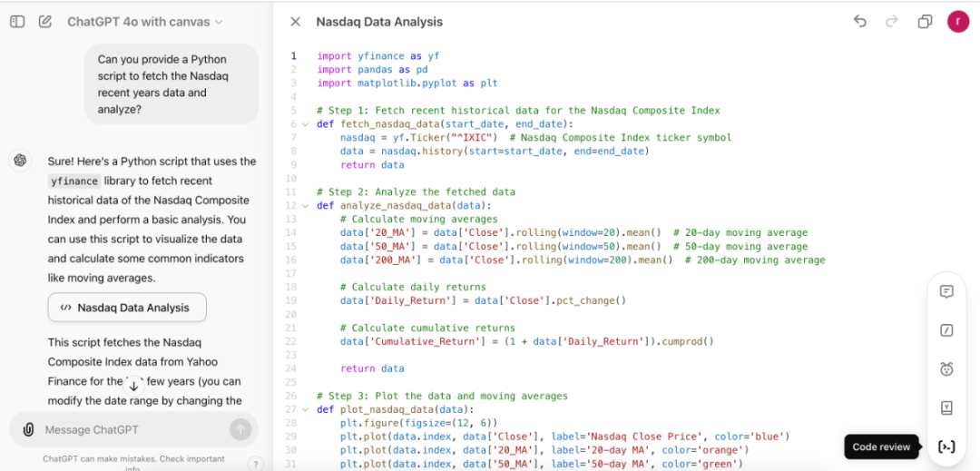Open the ChatGPT 4o with canvas model dropdown

coord(145,22)
